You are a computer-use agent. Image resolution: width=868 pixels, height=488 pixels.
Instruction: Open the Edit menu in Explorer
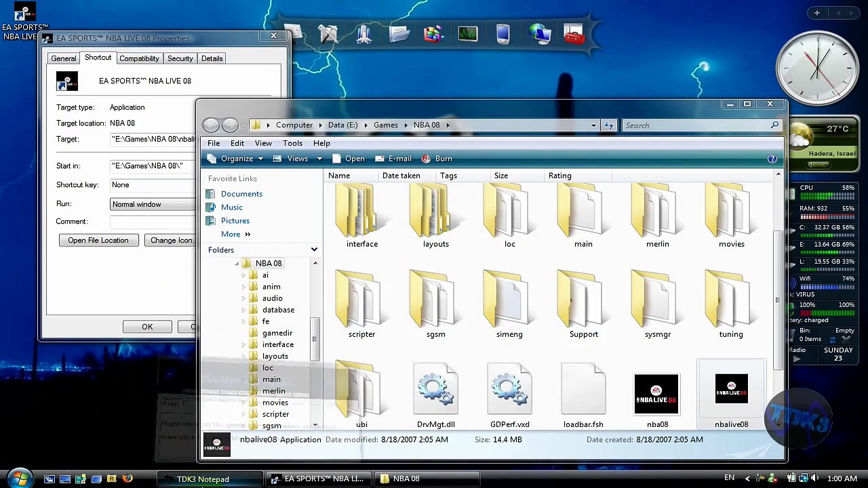coord(237,143)
